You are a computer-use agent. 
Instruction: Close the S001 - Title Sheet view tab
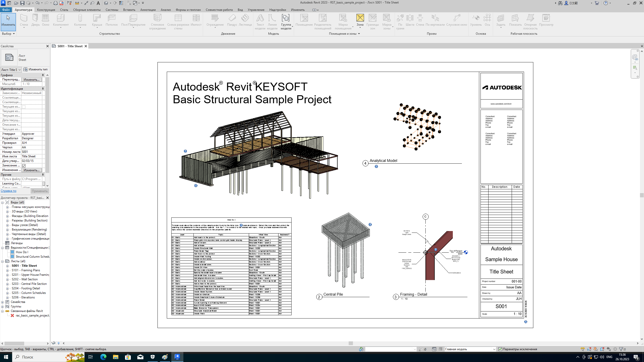86,46
